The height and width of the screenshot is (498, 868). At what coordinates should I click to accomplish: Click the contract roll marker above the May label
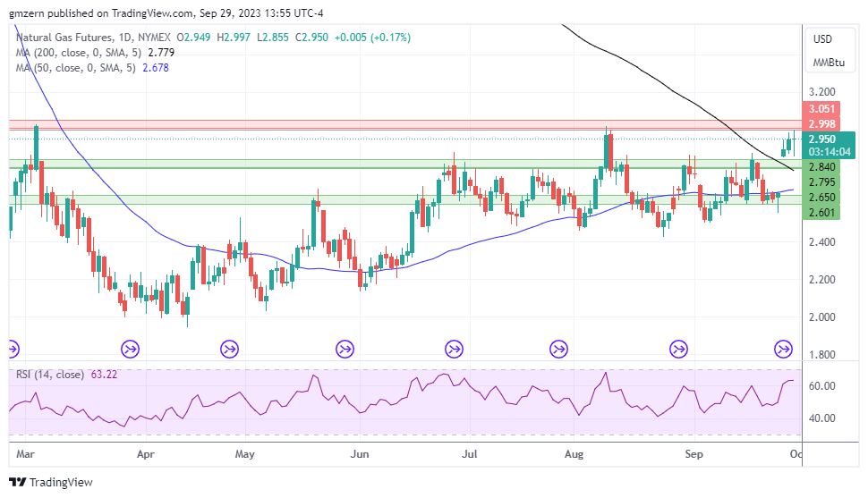[229, 350]
